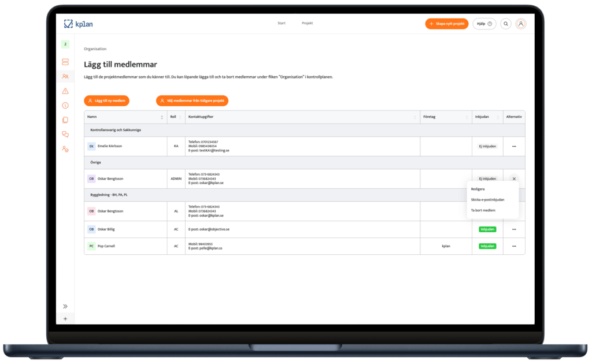Choose Redigera from the context menu
Image resolution: width=592 pixels, height=364 pixels.
coord(478,189)
